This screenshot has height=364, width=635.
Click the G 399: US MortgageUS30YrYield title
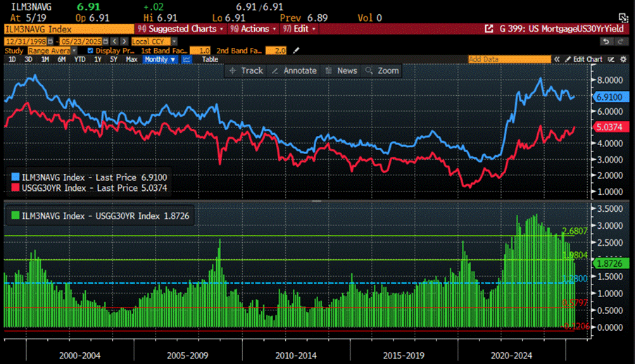561,29
